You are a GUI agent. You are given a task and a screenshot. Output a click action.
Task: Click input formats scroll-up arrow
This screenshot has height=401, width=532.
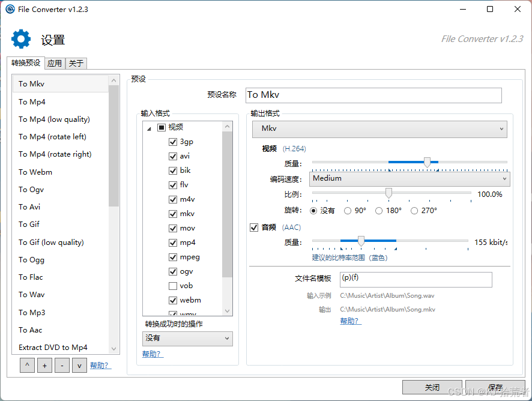click(x=228, y=127)
